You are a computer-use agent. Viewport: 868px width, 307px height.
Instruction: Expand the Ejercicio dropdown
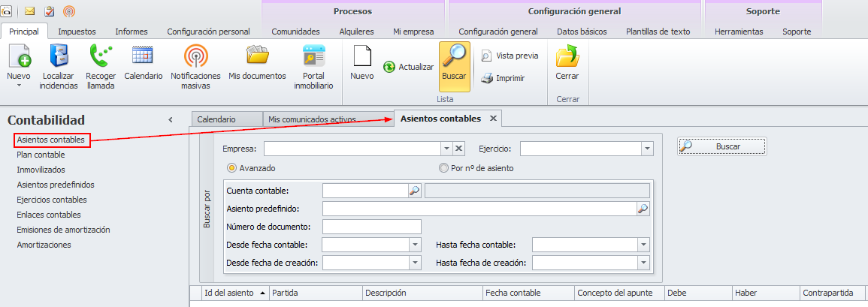coord(647,148)
